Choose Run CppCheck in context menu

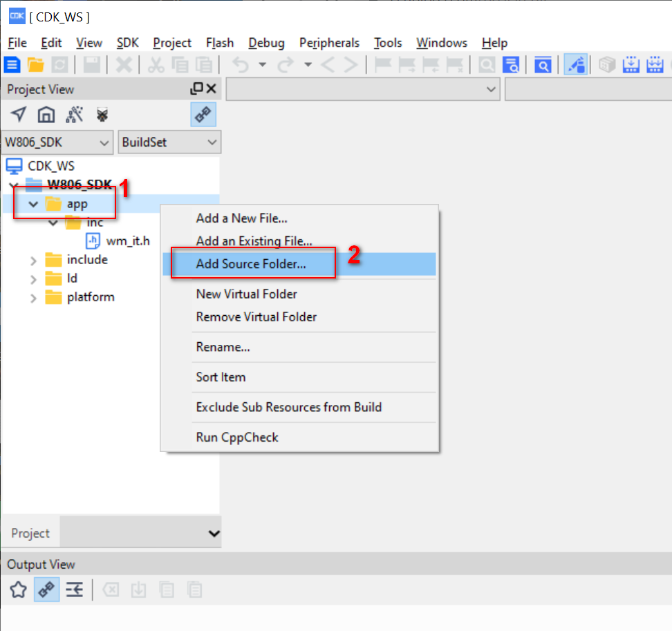[237, 437]
